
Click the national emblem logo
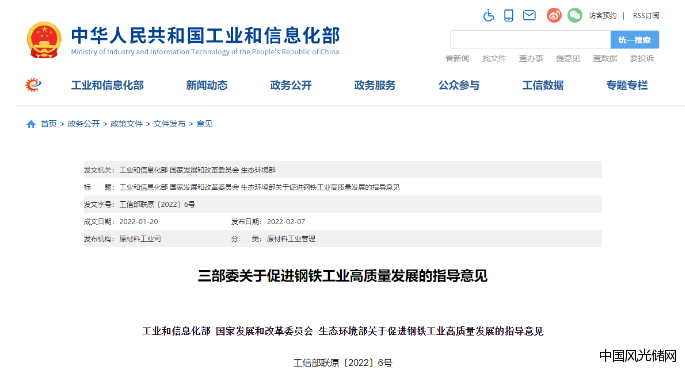44,40
